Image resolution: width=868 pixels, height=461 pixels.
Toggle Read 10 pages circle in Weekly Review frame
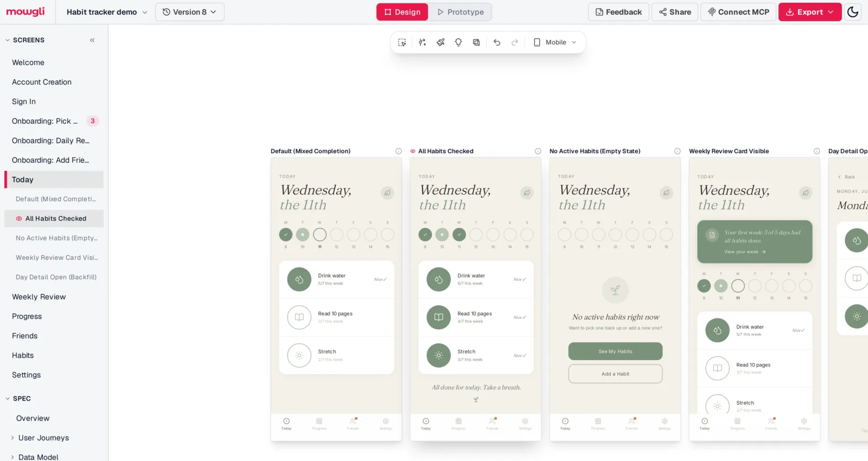tap(718, 368)
